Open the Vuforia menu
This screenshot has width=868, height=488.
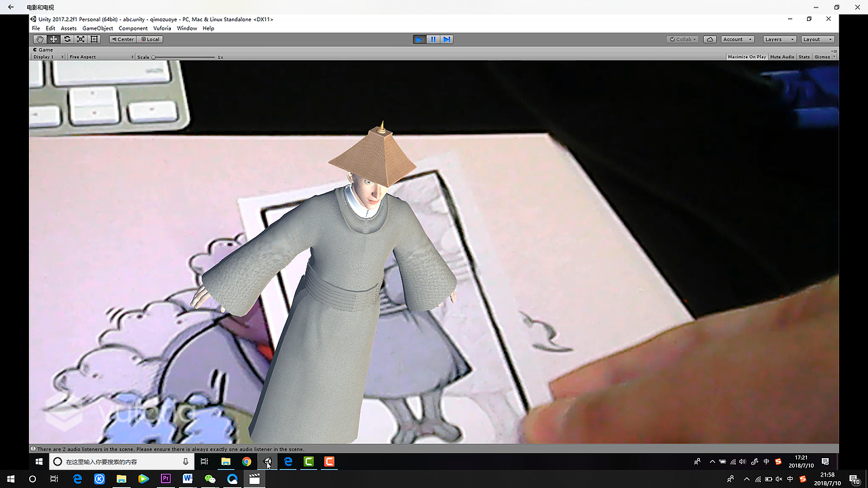162,28
